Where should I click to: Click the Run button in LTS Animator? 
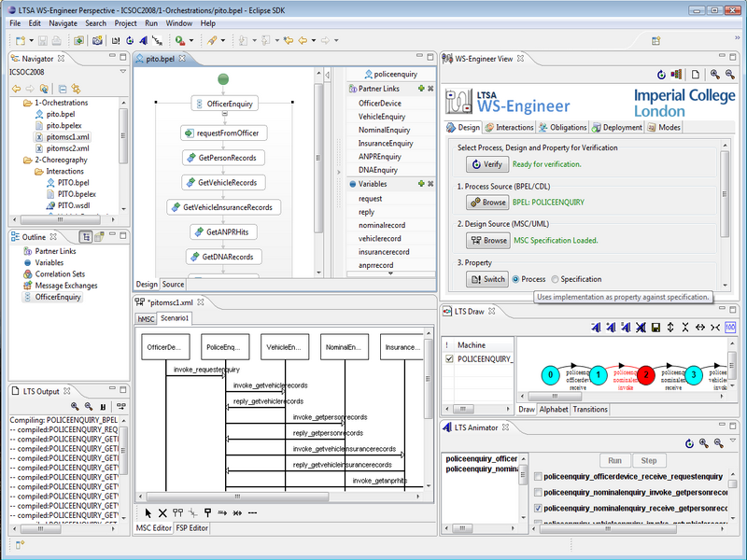point(614,460)
